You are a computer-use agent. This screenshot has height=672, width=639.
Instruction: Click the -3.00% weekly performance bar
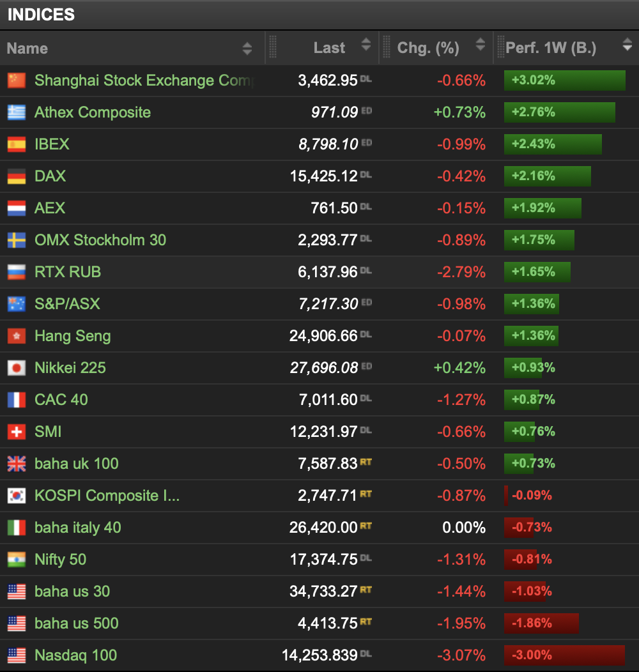tap(564, 655)
